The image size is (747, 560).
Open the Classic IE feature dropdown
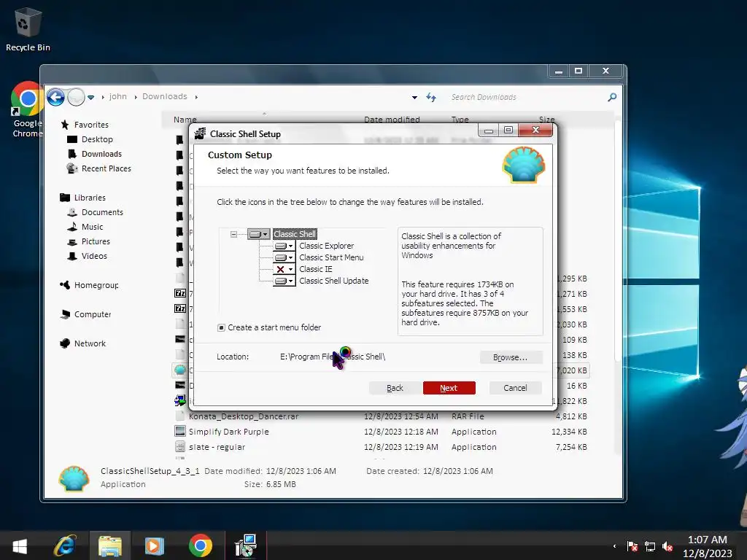284,270
